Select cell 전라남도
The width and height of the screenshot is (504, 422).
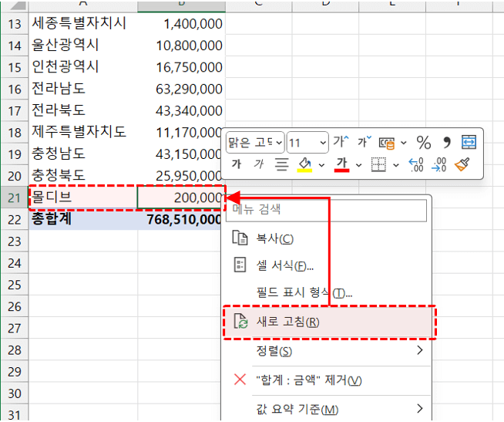click(83, 89)
